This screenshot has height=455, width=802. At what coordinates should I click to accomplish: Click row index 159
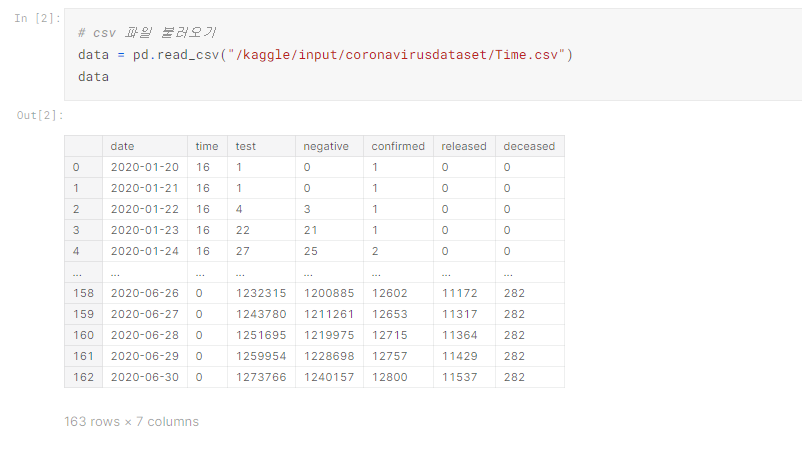click(83, 314)
